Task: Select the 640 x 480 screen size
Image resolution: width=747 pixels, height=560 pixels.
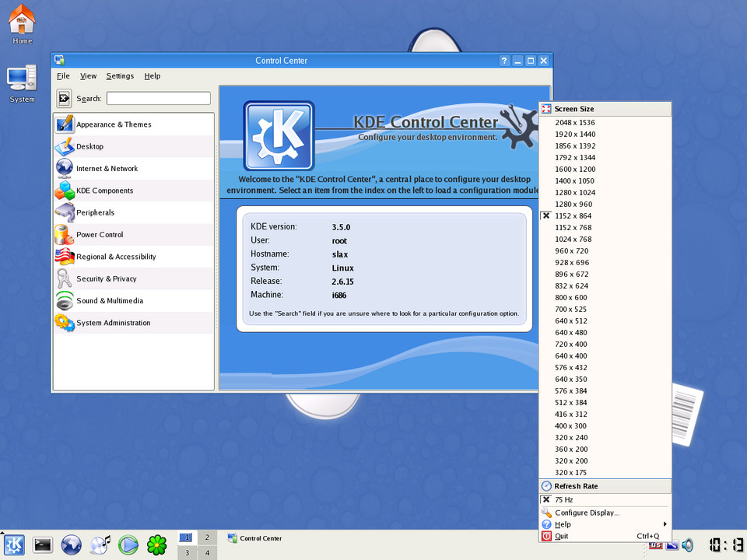Action: 605,332
